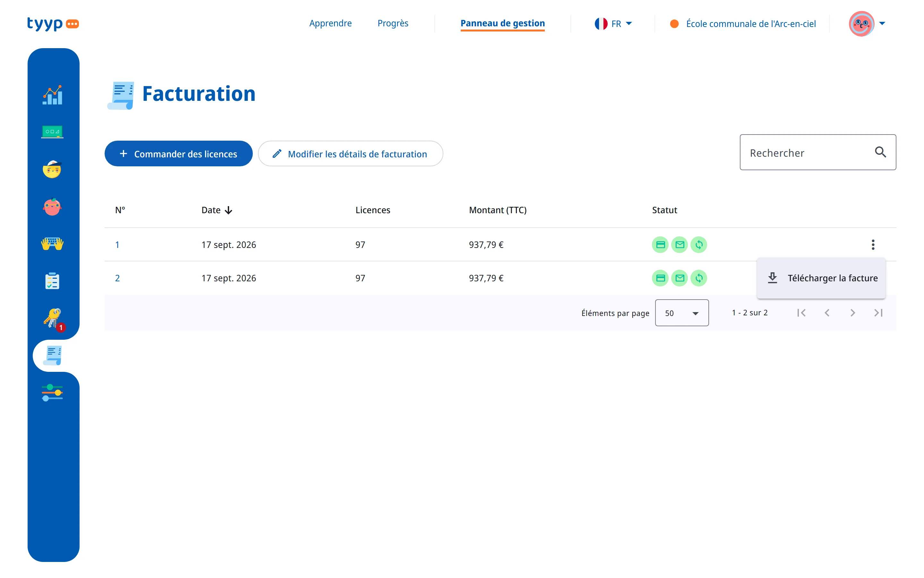Click the renewal sync status icon for invoice 2
Viewport: 924px width, 578px height.
699,278
